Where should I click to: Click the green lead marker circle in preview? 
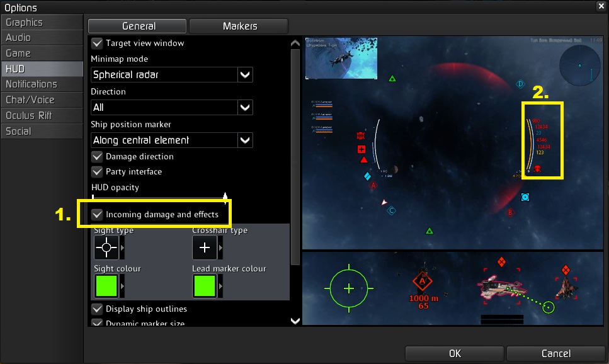tap(549, 307)
